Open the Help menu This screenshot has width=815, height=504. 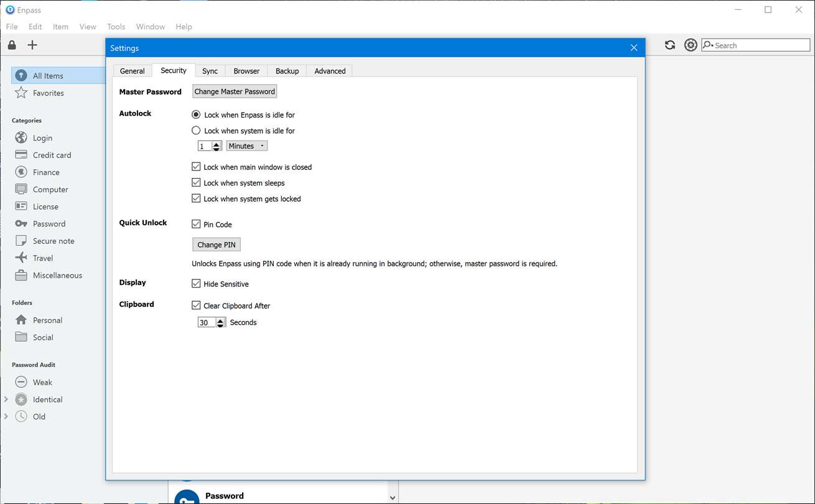click(x=184, y=27)
